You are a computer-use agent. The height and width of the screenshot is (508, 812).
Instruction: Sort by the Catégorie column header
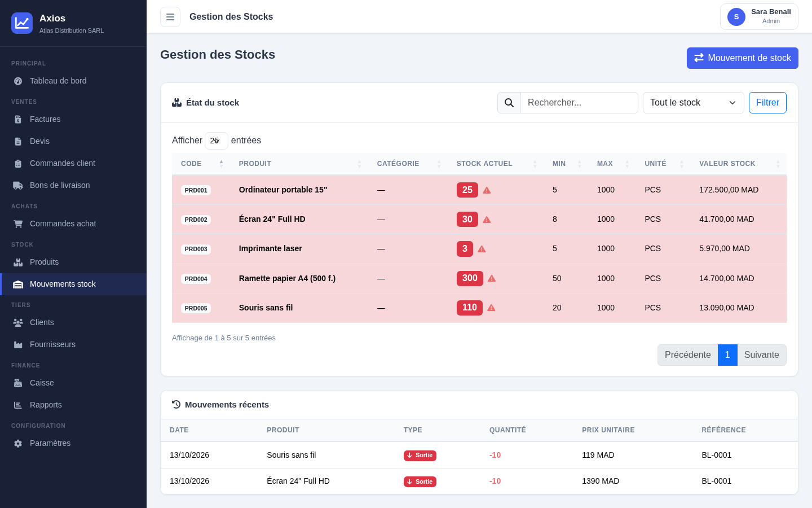[x=408, y=164]
